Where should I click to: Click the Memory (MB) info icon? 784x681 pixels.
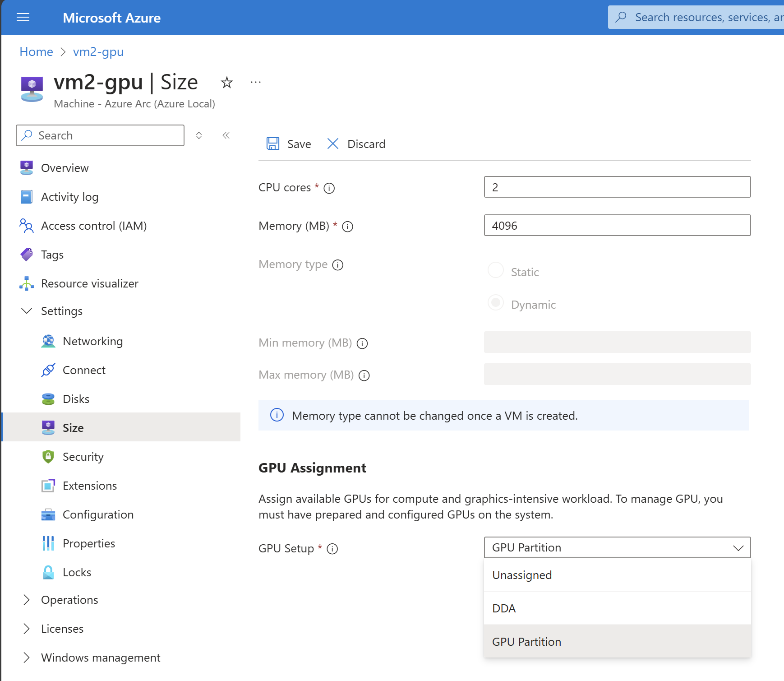347,227
